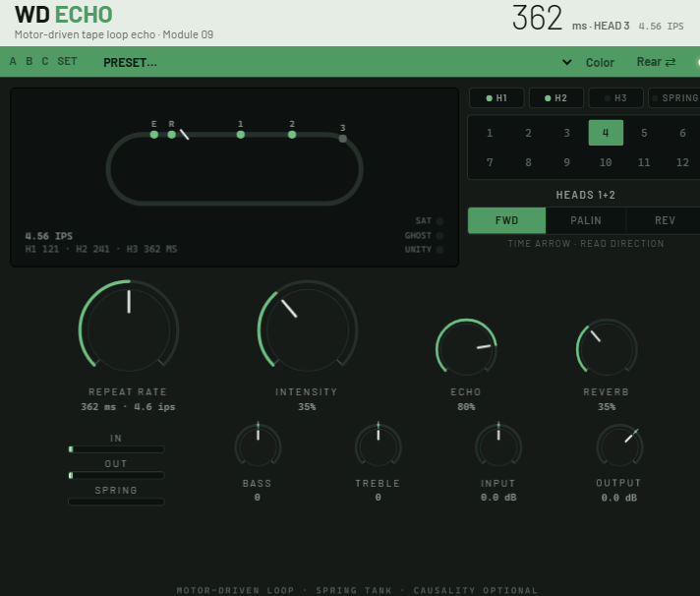Choose FWD read direction
The width and height of the screenshot is (700, 596).
pos(506,220)
